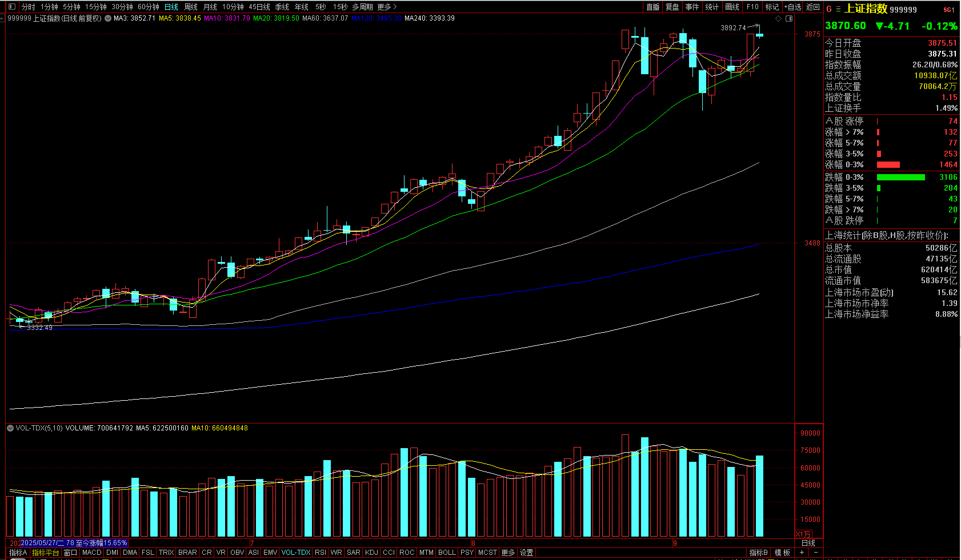
Task: Click the left panel layout icon
Action: (11, 7)
